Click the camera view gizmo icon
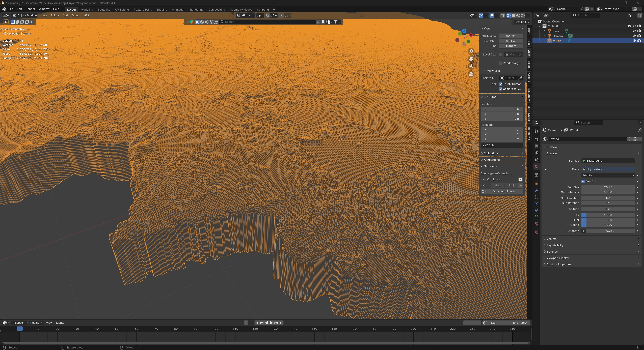 [x=471, y=66]
